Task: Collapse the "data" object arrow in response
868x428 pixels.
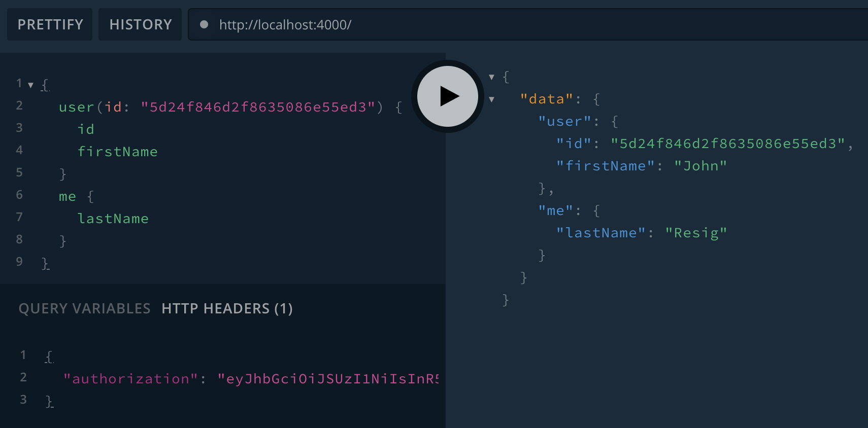Action: [491, 99]
